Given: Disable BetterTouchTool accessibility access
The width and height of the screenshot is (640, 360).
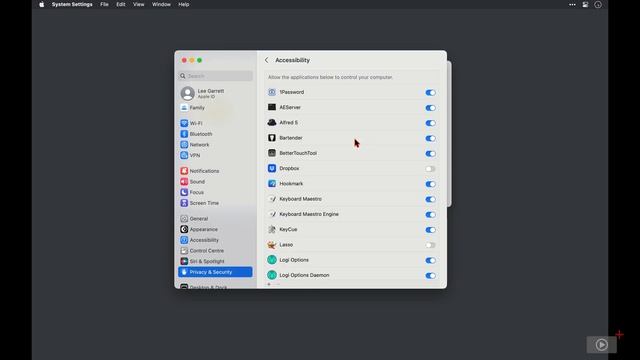Looking at the screenshot, I should tap(430, 153).
